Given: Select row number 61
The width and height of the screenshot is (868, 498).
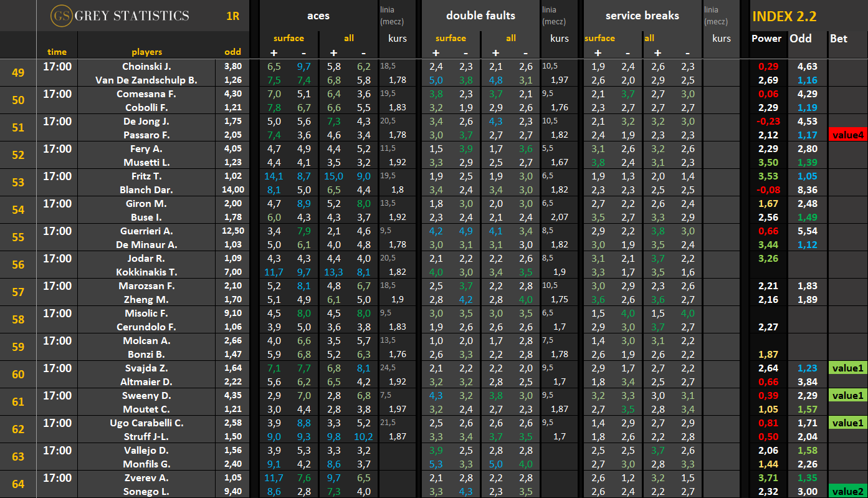Looking at the screenshot, I should (x=18, y=402).
